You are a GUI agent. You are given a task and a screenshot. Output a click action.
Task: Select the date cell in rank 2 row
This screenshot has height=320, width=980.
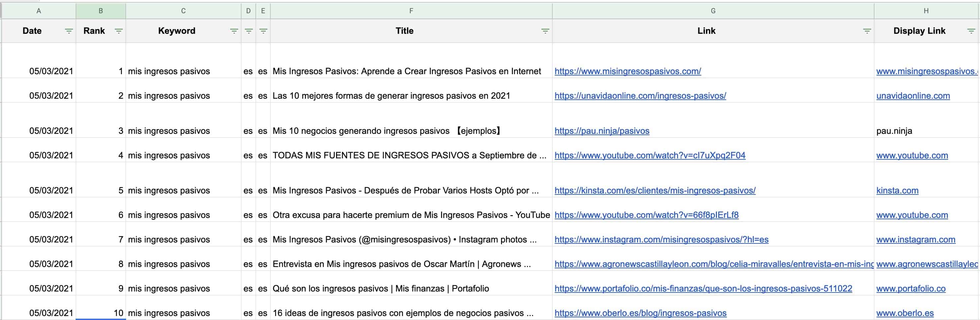[x=39, y=90]
